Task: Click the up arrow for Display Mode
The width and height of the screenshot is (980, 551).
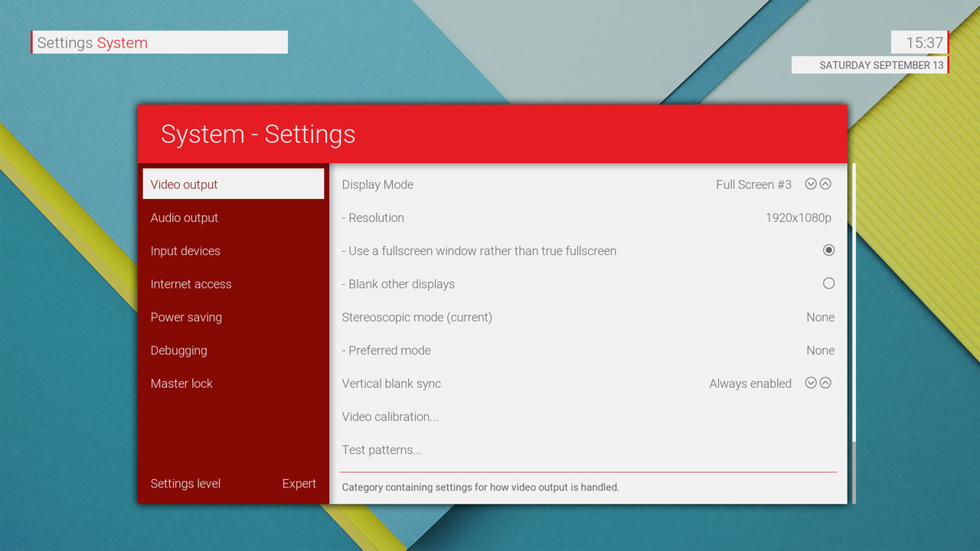Action: click(x=825, y=184)
